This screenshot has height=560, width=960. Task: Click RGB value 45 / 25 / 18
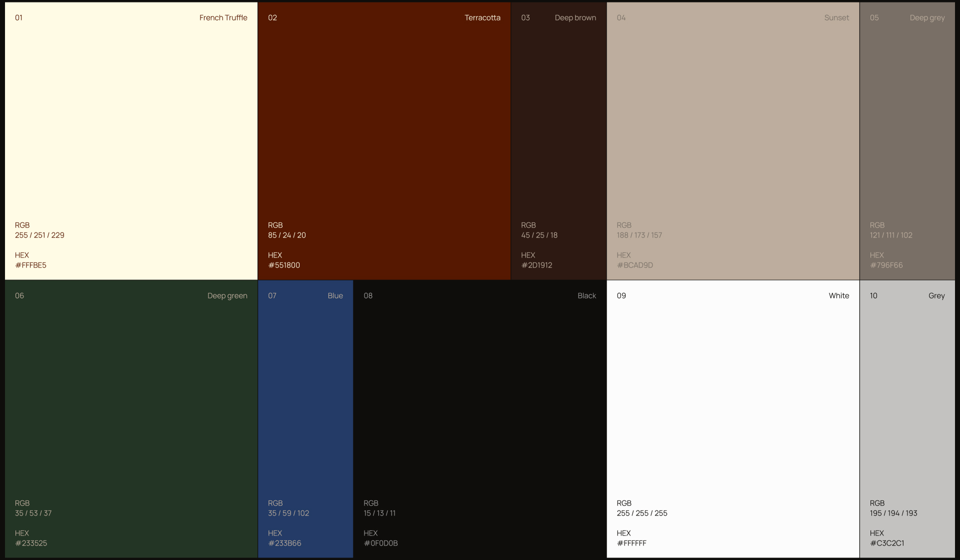click(x=539, y=235)
